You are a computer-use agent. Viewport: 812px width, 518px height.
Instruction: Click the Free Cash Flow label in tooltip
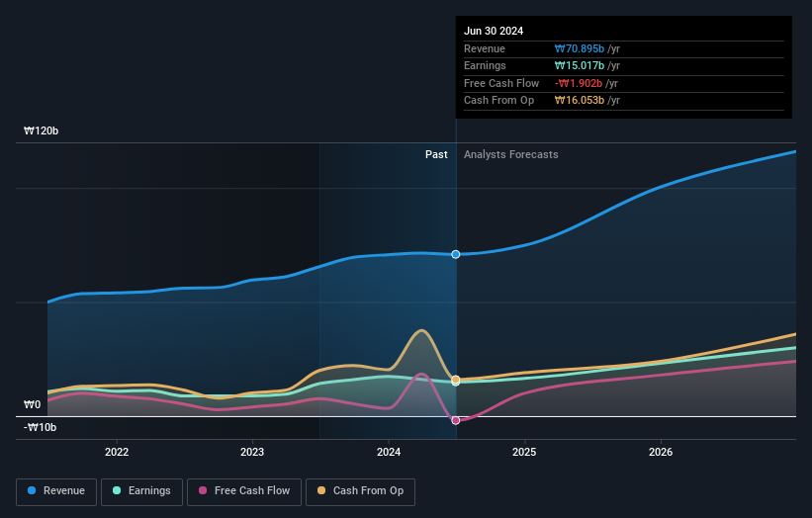pyautogui.click(x=501, y=83)
